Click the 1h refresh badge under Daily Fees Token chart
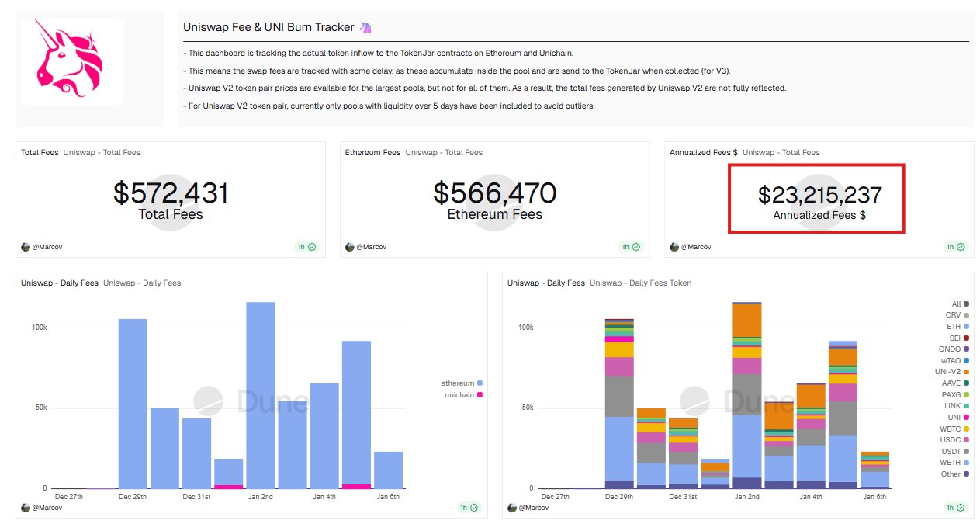980x524 pixels. coord(956,508)
